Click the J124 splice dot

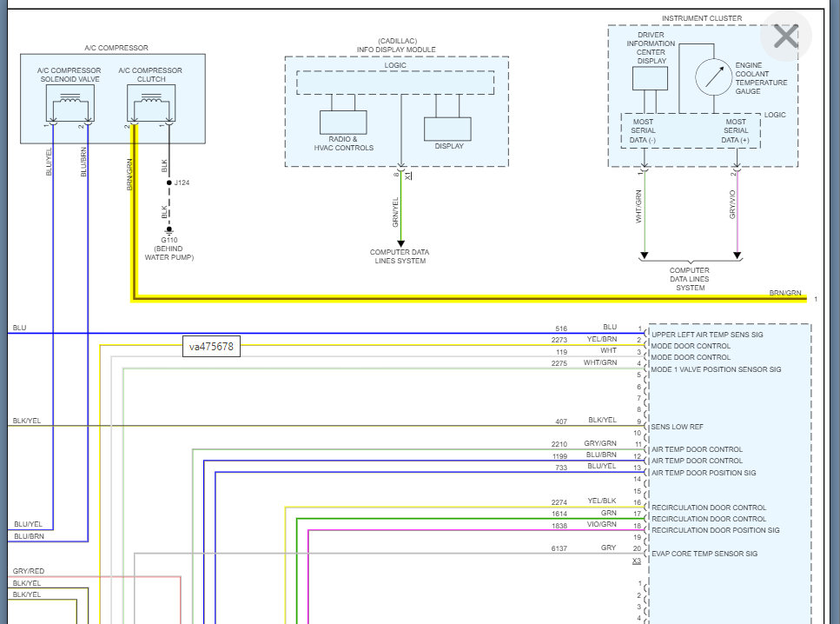169,183
